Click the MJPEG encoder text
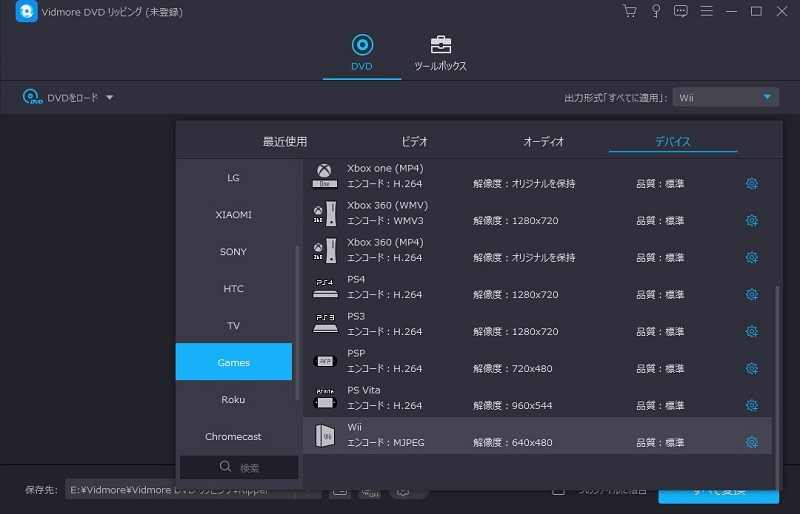Screen dimensions: 800x514 [x=409, y=443]
